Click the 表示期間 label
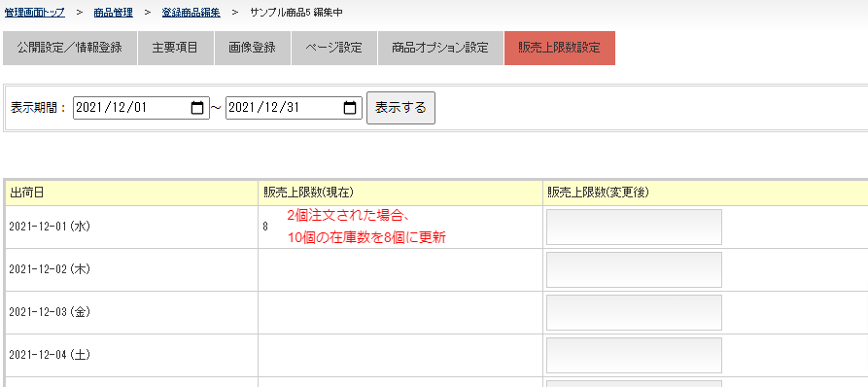The image size is (868, 387). click(x=39, y=108)
